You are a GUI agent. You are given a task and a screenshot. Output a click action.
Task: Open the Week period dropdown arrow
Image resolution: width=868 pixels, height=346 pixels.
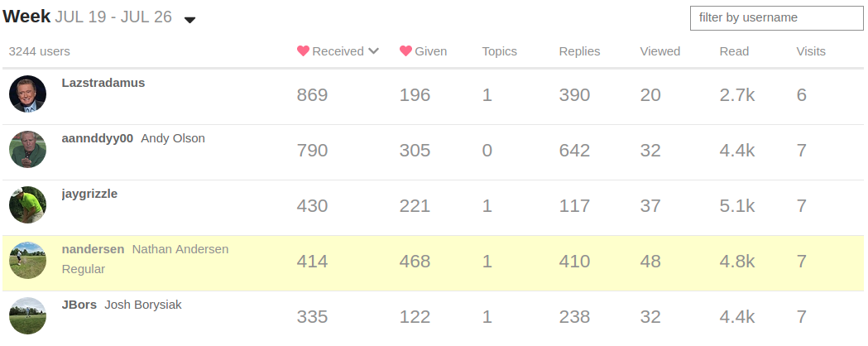click(189, 20)
